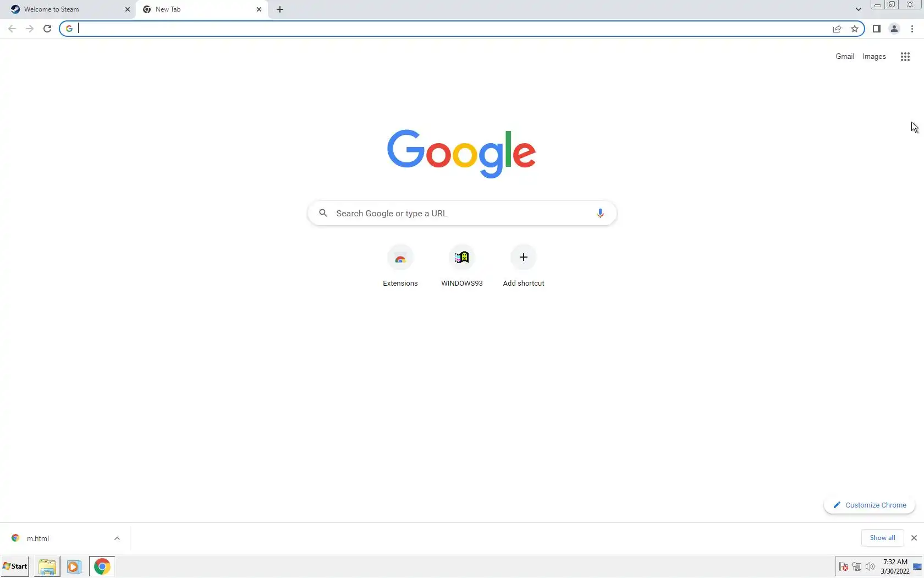The height and width of the screenshot is (578, 924).
Task: Go forward with the forward arrow
Action: [30, 29]
